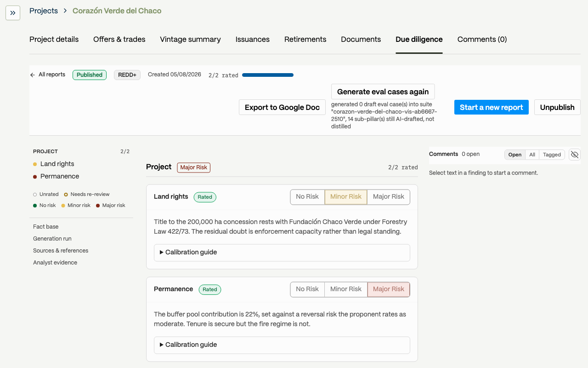The width and height of the screenshot is (588, 368).
Task: Show All comments filter
Action: tap(532, 155)
